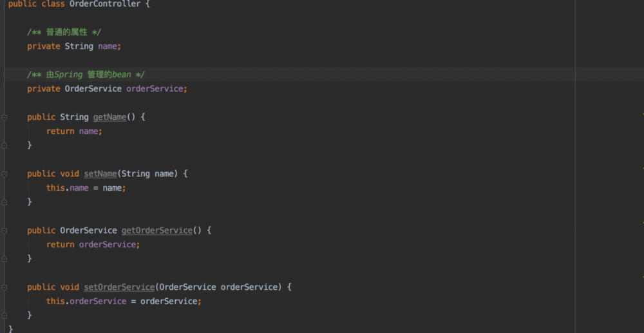
Task: Click the Spring bean doc comment line
Action: [86, 75]
